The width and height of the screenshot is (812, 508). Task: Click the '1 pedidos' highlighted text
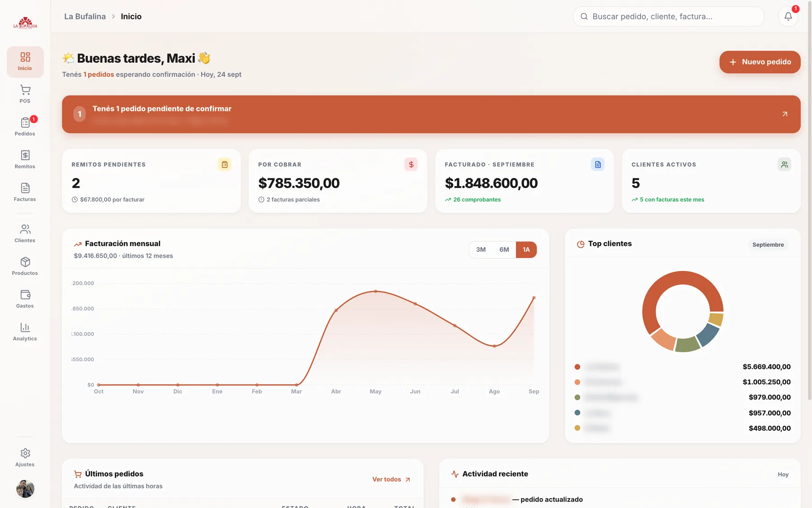[x=99, y=75]
